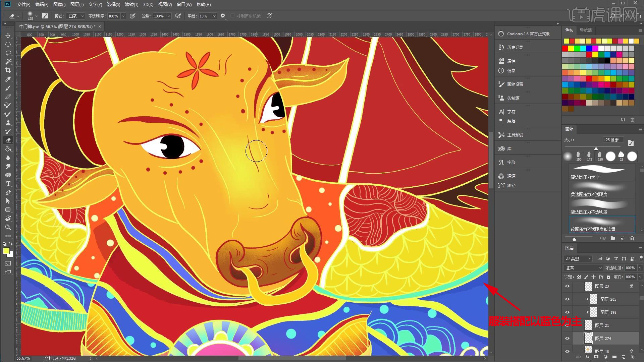Select the Blur drop tool
The image size is (644, 362).
point(8,158)
